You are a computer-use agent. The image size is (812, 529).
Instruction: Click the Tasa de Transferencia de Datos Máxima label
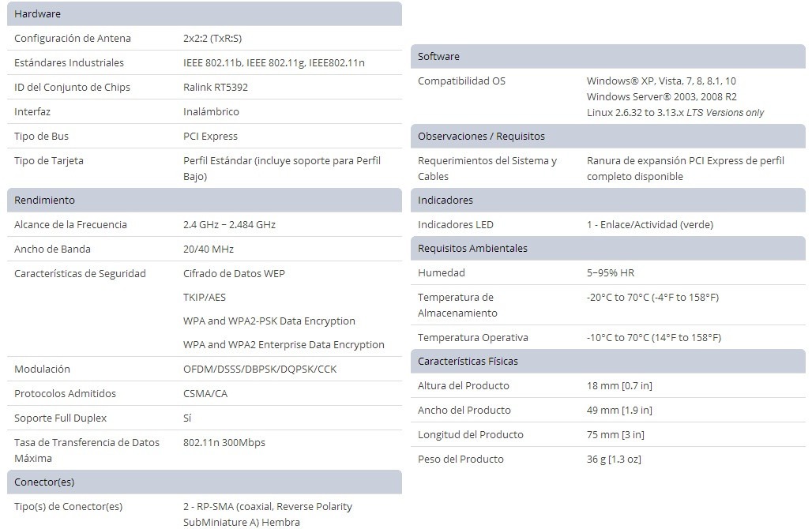(x=87, y=450)
